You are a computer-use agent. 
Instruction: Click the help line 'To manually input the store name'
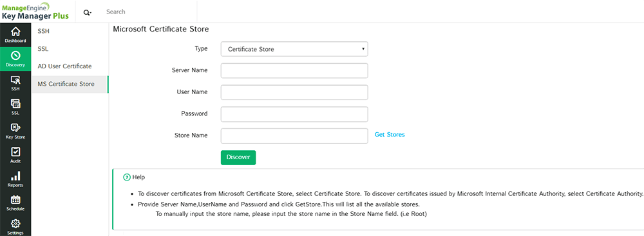(x=292, y=214)
